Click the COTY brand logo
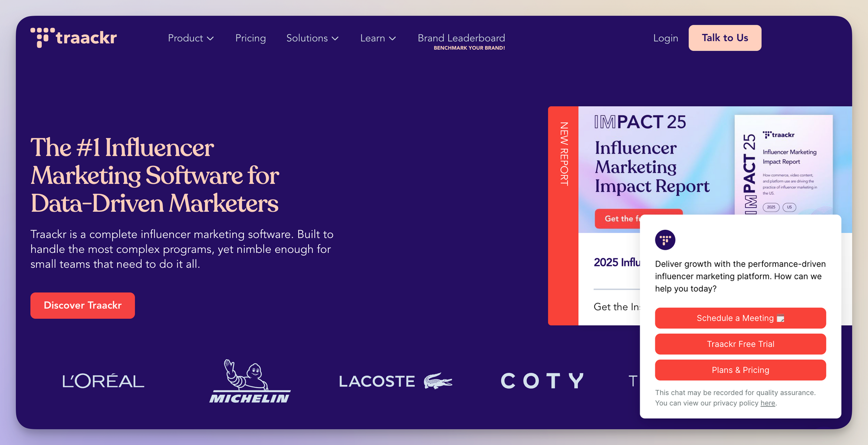 (x=542, y=381)
